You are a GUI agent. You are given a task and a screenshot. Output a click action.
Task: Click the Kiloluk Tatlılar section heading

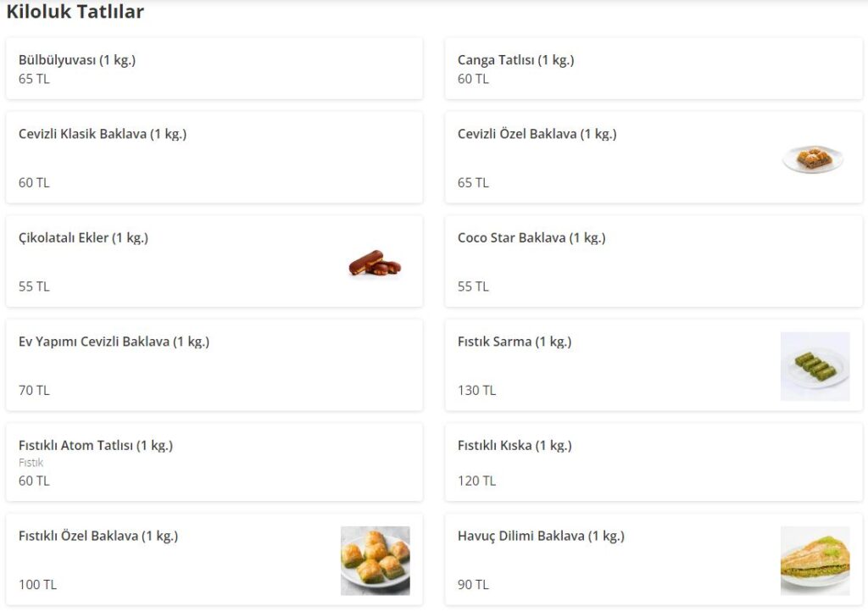tap(75, 12)
